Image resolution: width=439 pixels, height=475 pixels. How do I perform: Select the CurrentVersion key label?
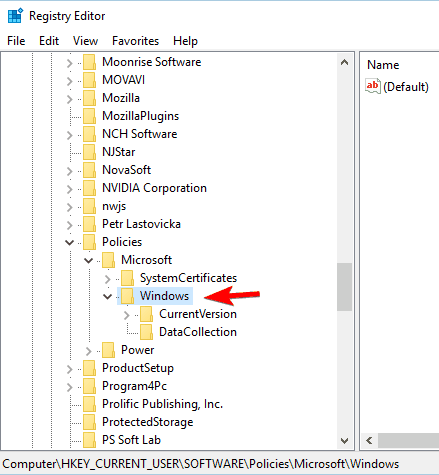(x=198, y=314)
